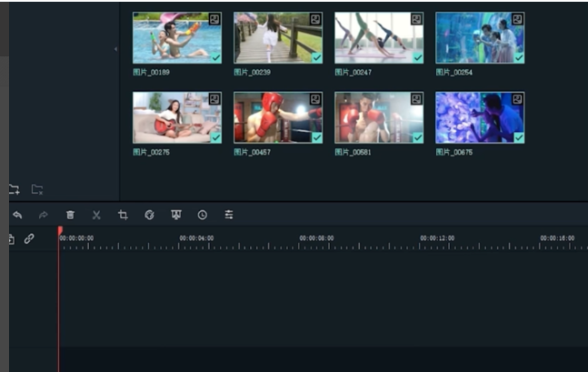Viewport: 588px width, 372px height.
Task: Click the Redo arrow in timeline toolbar
Action: point(43,215)
